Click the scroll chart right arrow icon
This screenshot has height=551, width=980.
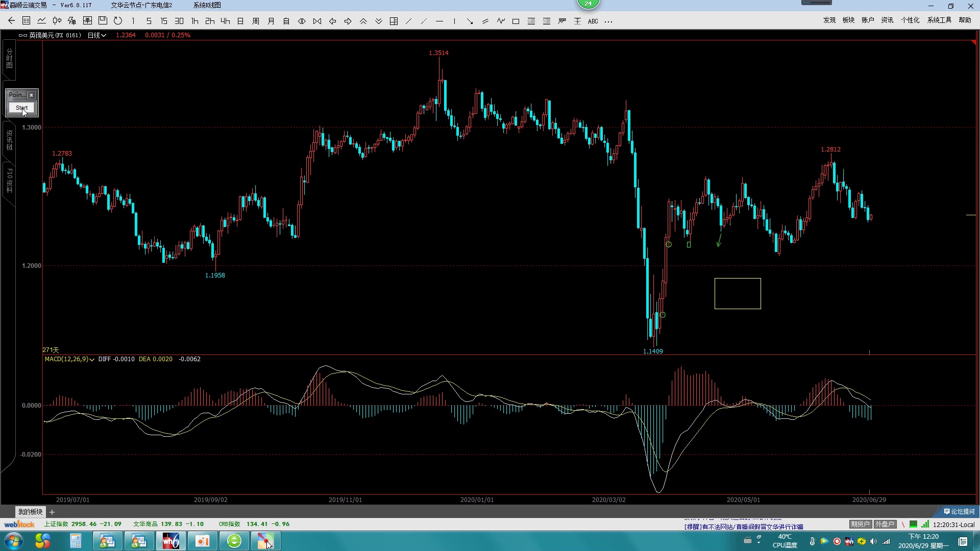click(348, 21)
